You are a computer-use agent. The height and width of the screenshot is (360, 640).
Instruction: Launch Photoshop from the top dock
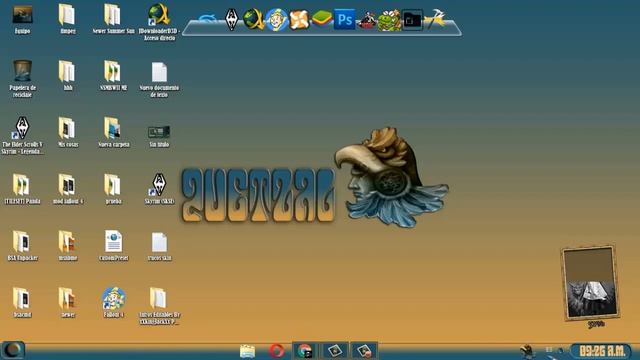(344, 19)
